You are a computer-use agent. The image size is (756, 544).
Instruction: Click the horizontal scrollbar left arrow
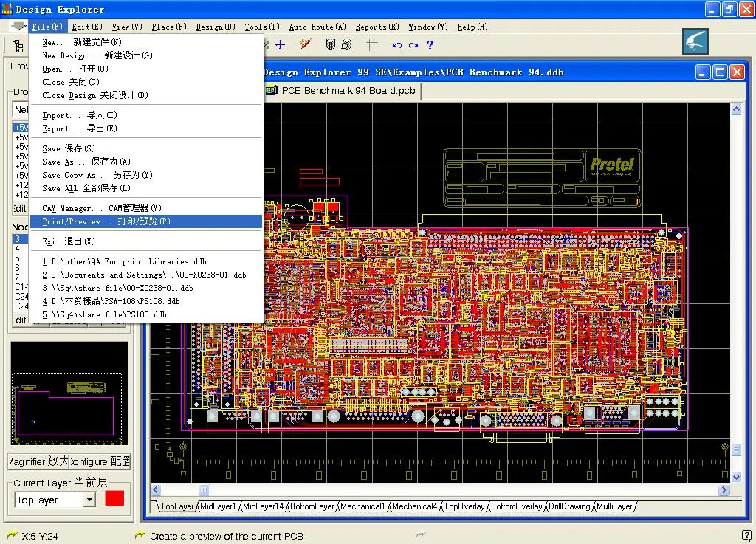(x=157, y=490)
